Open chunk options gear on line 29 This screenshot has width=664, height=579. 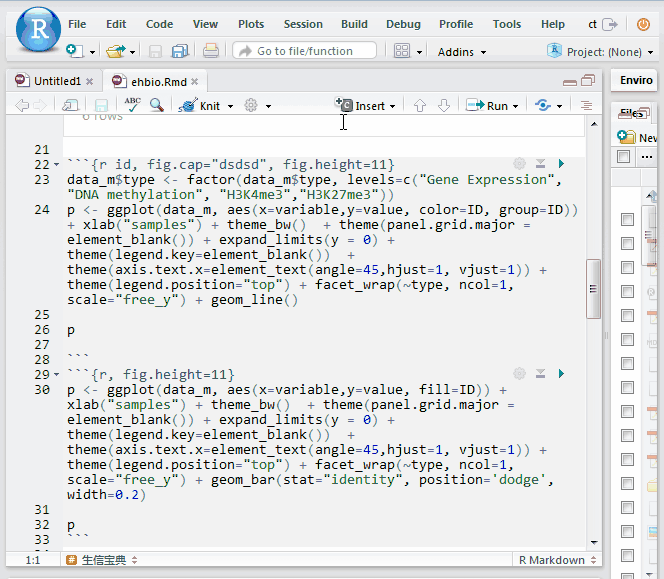pos(519,374)
